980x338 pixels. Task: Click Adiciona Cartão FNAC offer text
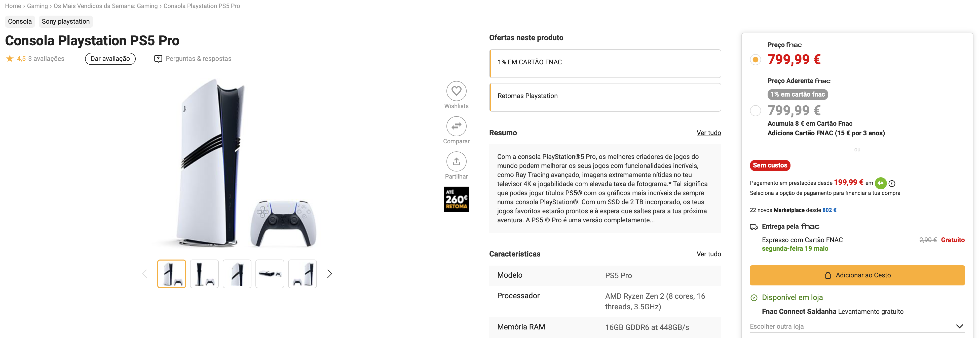(825, 133)
